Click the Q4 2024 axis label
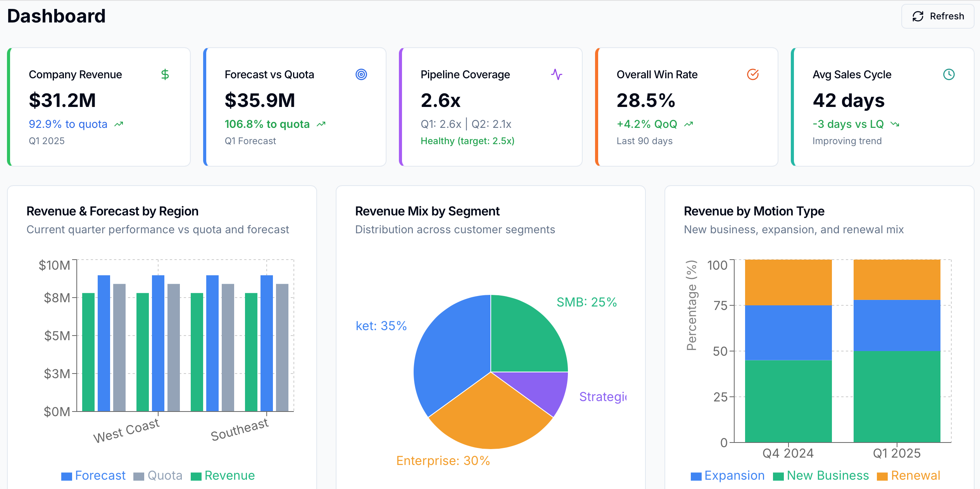Screen dimensions: 980x489 click(788, 453)
